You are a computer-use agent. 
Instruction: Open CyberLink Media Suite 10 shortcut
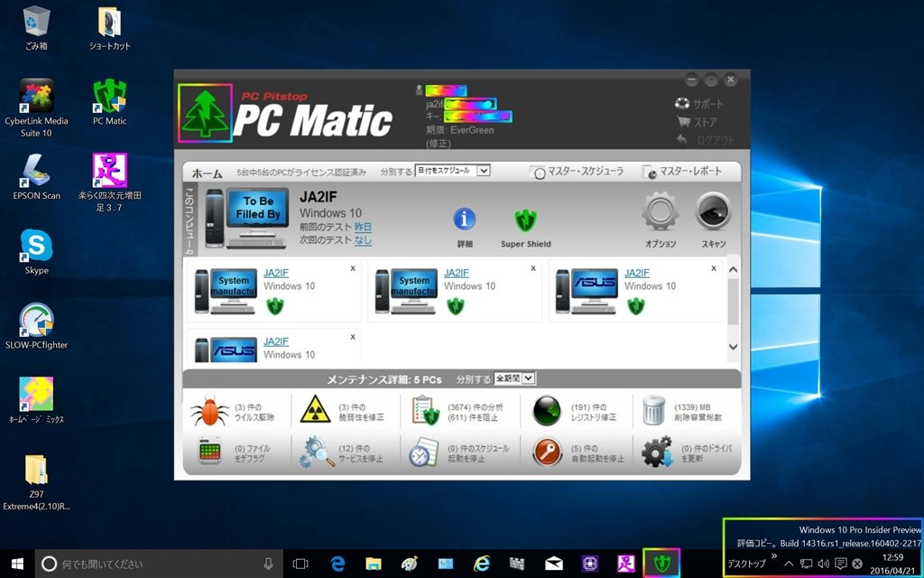(36, 108)
